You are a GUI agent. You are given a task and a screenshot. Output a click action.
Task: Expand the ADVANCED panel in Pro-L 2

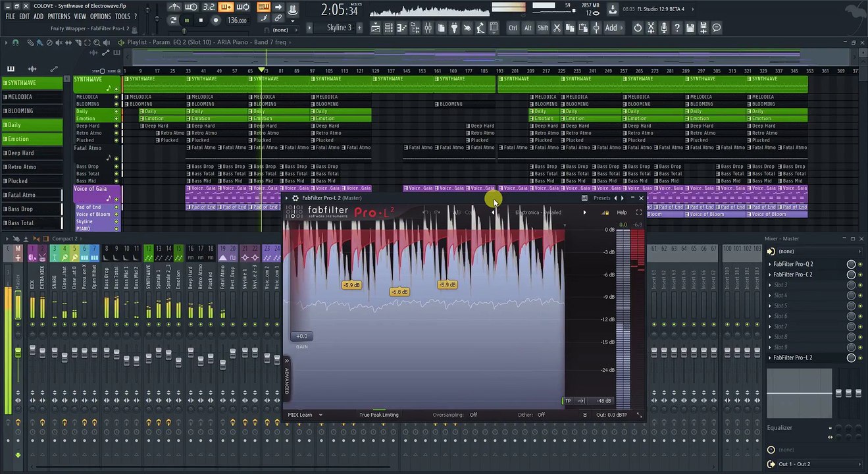[287, 377]
